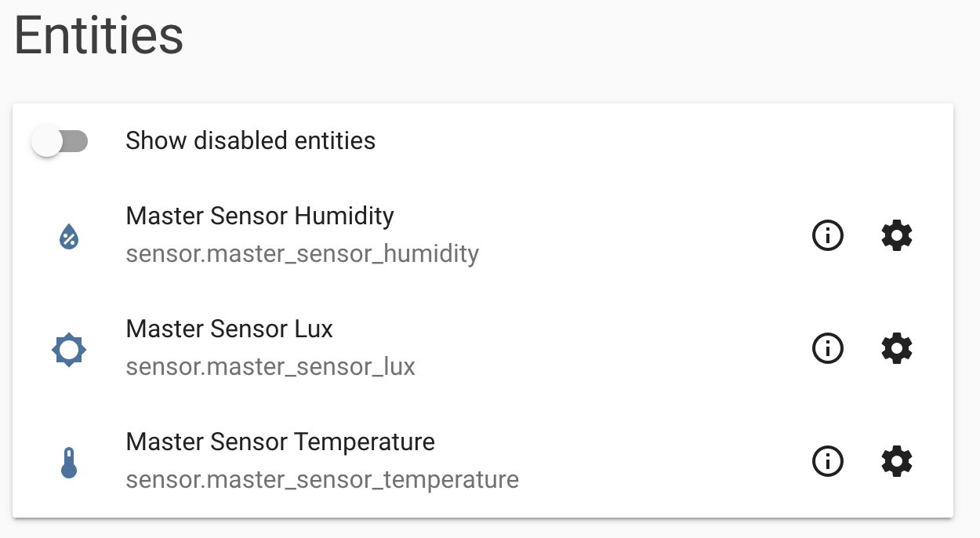Image resolution: width=980 pixels, height=538 pixels.
Task: Click the thermometer icon for Master Sensor Temperature
Action: click(68, 462)
